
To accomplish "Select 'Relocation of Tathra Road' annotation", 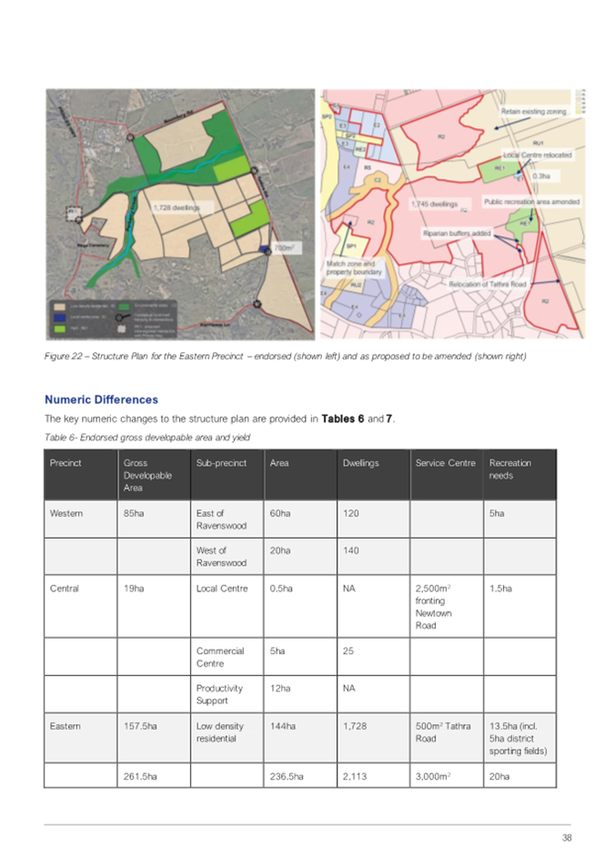I will point(487,284).
